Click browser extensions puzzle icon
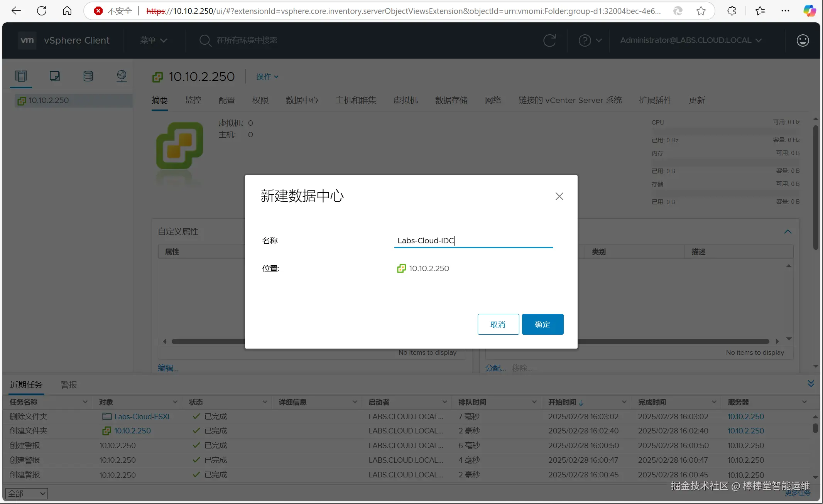 pyautogui.click(x=732, y=11)
